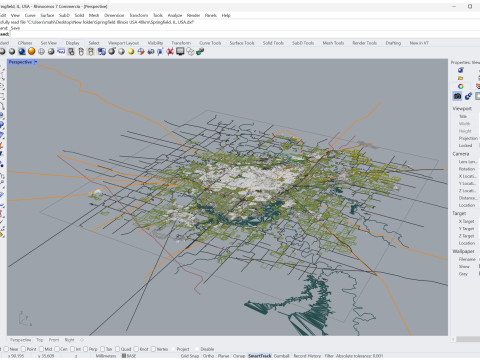
Task: Collapse the Target properties section
Action: 459,213
